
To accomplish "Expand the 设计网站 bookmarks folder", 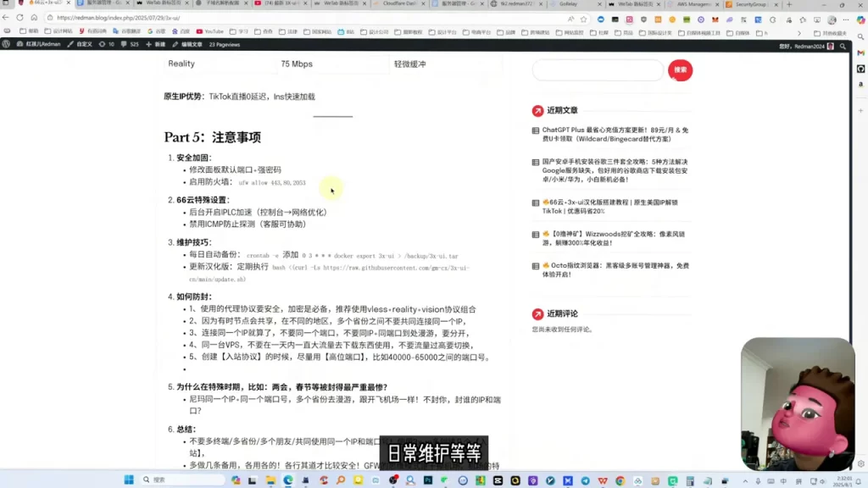I will (x=59, y=31).
